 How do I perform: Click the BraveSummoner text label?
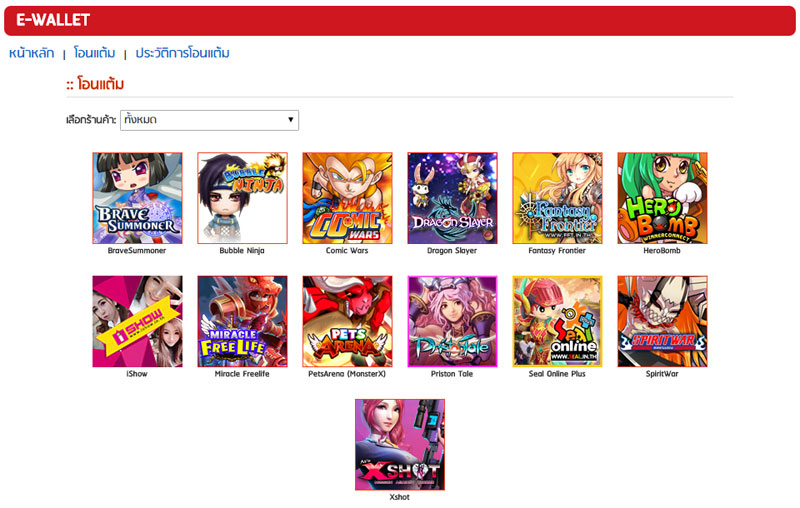click(137, 250)
